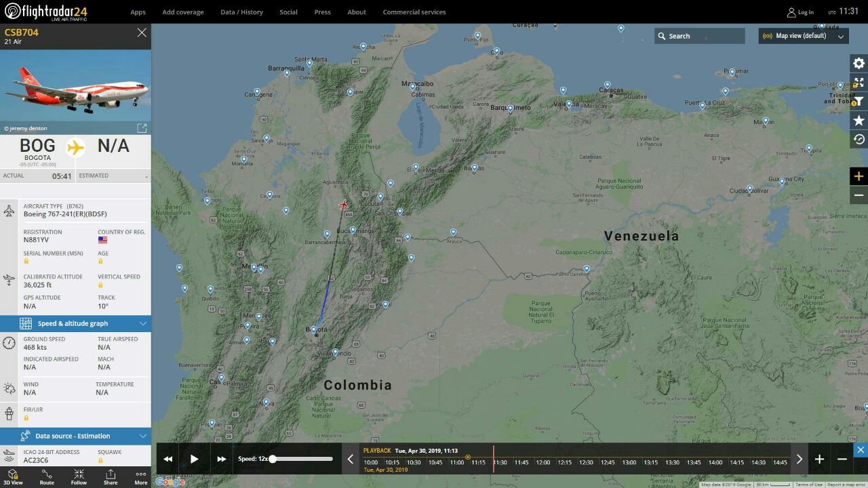Open playback history clock icon
This screenshot has width=868, height=488.
point(859,139)
